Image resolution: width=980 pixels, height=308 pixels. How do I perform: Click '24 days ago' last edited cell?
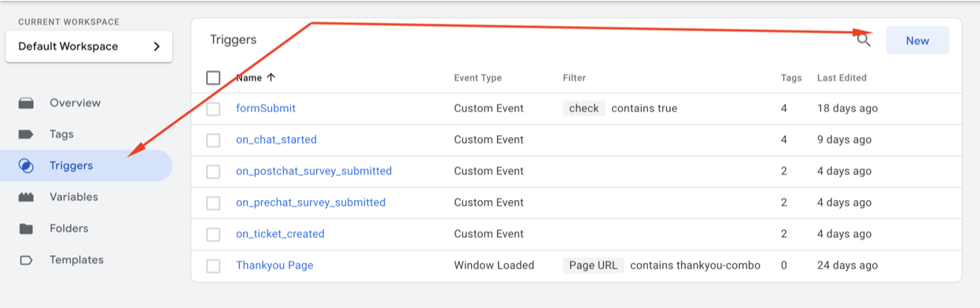[x=848, y=265]
